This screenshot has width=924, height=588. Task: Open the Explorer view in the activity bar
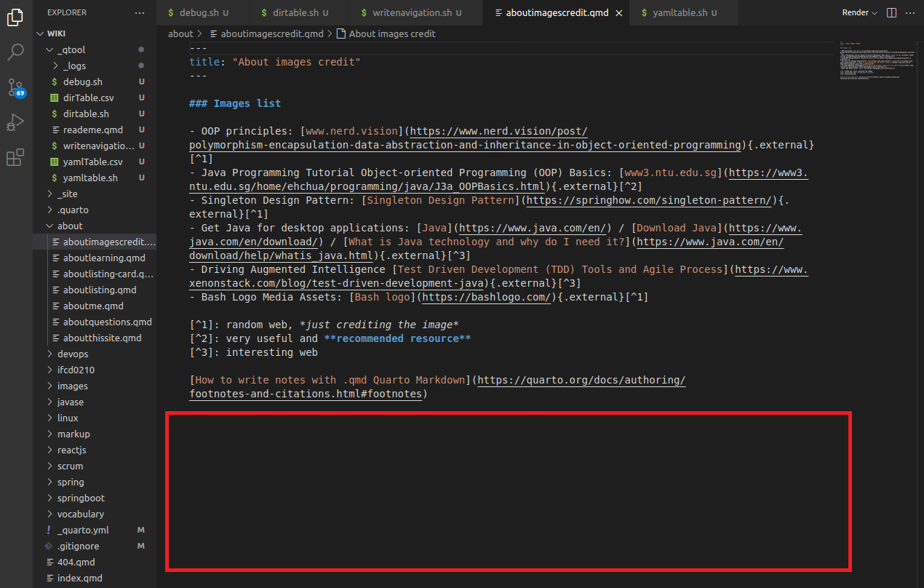(15, 17)
